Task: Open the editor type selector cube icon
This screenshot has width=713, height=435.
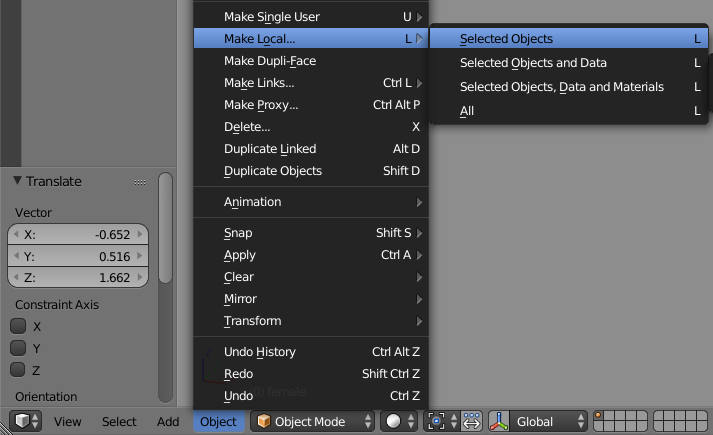Action: pyautogui.click(x=25, y=421)
